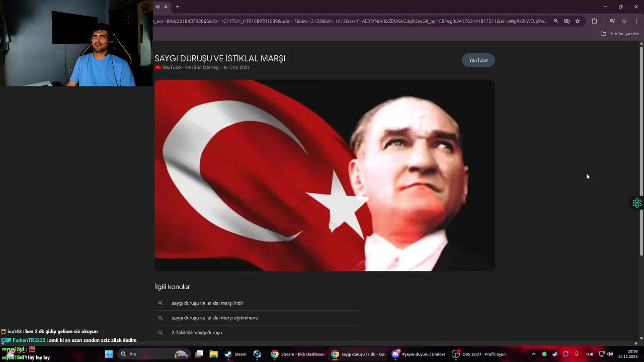Image resolution: width=644 pixels, height=362 pixels.
Task: Play the video thumbnail with flag and portrait
Action: [325, 175]
